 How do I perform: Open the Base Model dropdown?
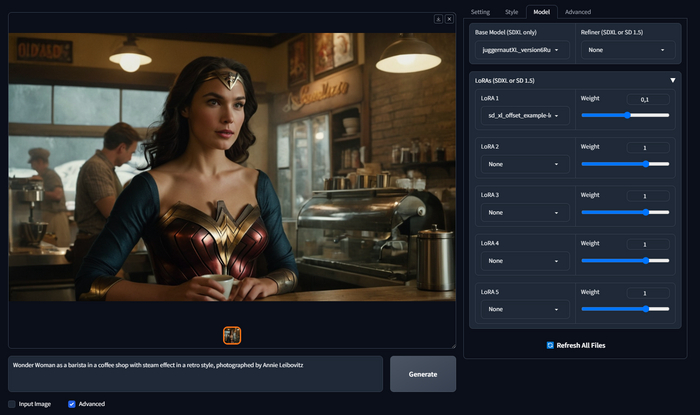click(522, 50)
